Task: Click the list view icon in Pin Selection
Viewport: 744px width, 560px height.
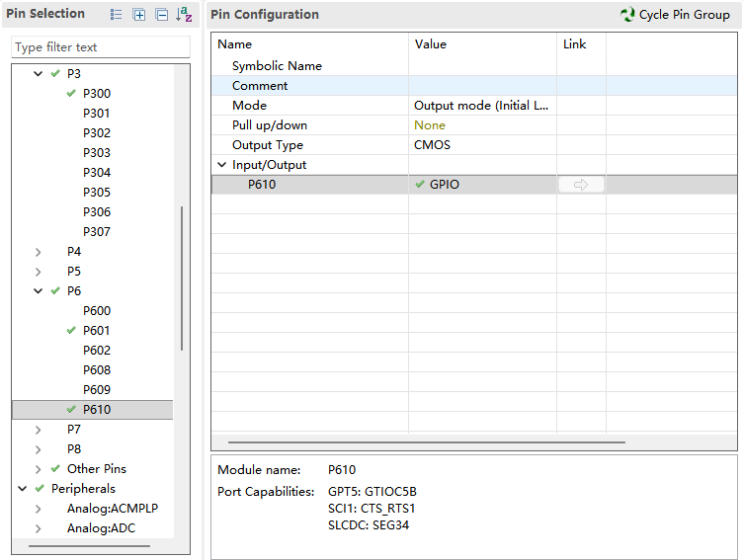Action: point(117,15)
